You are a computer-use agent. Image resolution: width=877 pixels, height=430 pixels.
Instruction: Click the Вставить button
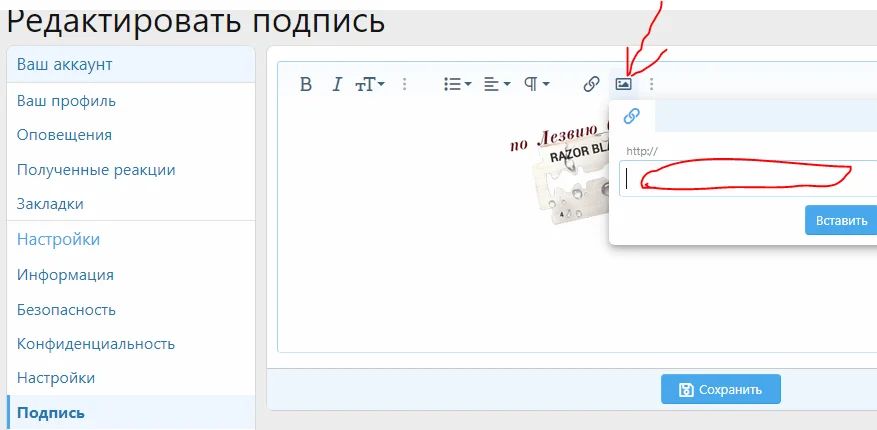841,220
